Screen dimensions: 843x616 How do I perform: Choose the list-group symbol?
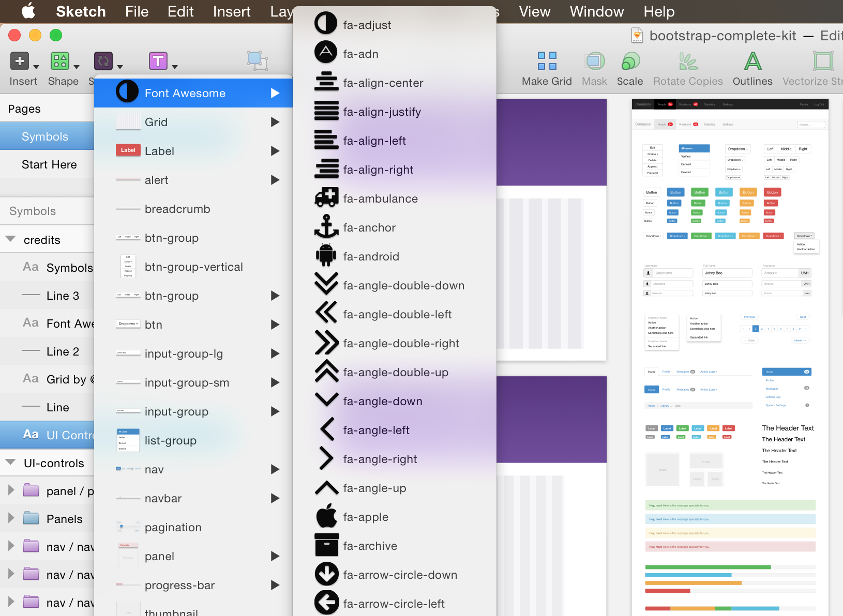click(x=193, y=440)
